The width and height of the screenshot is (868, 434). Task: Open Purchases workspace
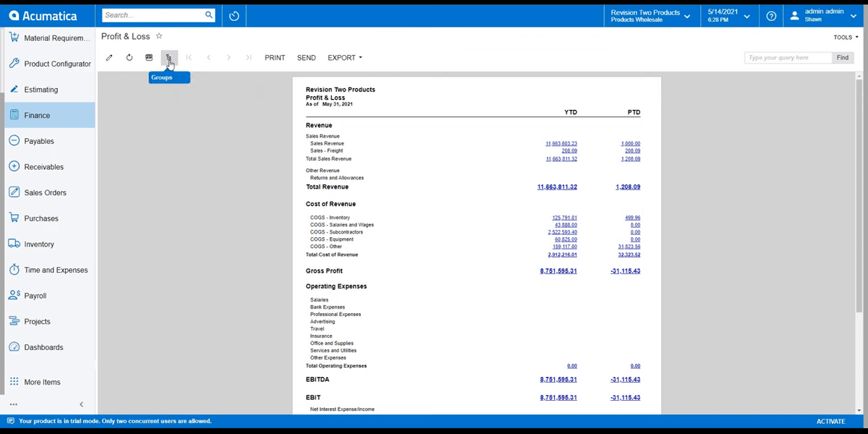(47, 218)
